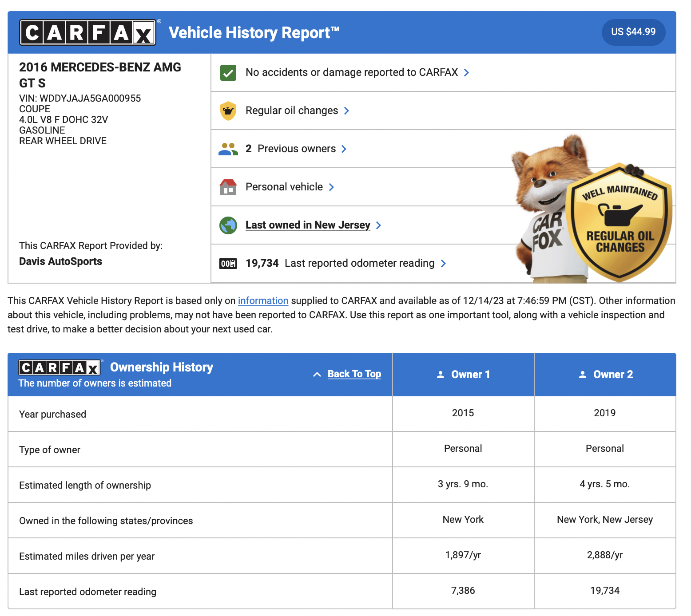Click the Ownership History heading
The image size is (691, 616).
click(x=162, y=367)
